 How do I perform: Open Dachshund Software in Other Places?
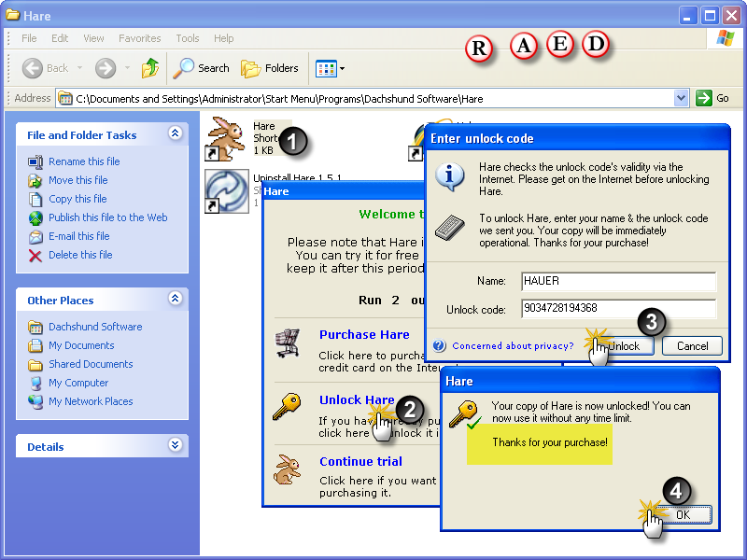[x=95, y=327]
